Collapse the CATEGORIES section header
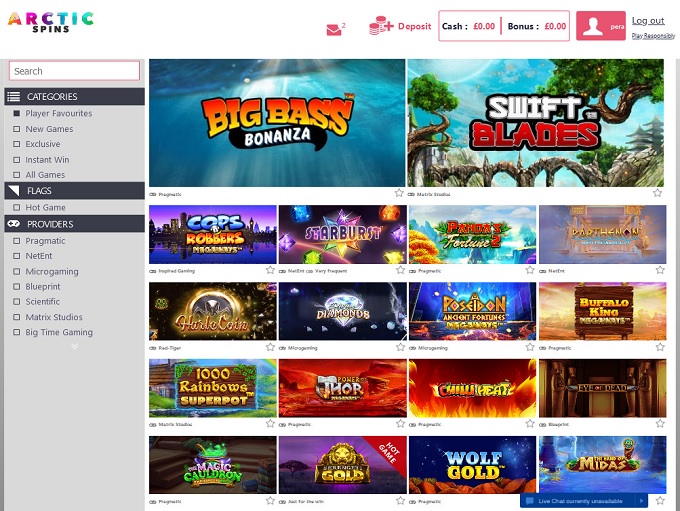The height and width of the screenshot is (511, 680). [75, 96]
